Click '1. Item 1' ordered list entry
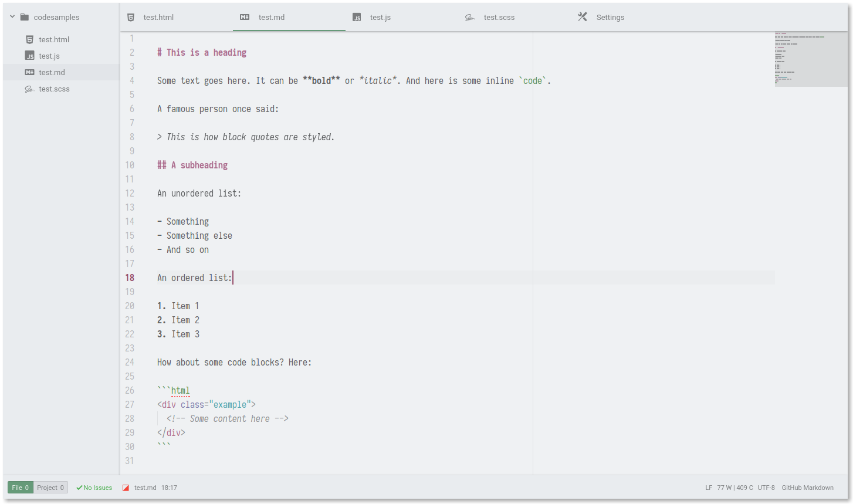Viewport: 853px width, 504px height. coord(178,306)
